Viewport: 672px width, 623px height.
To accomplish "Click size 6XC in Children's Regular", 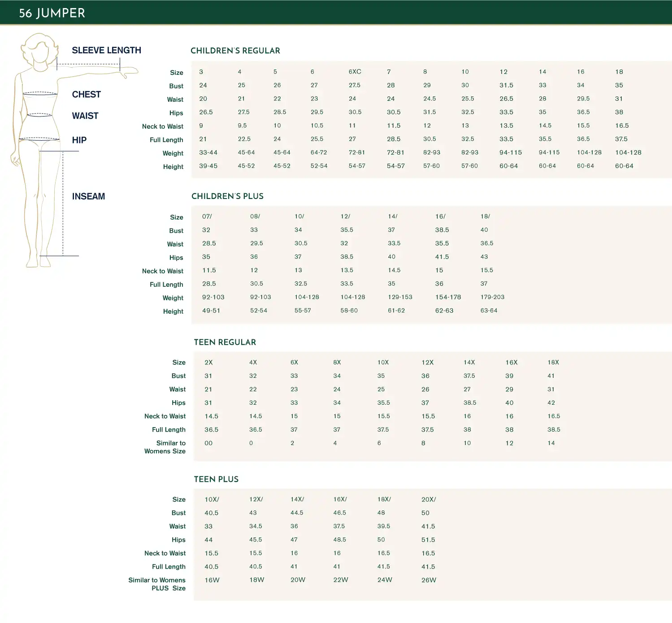I will coord(355,72).
